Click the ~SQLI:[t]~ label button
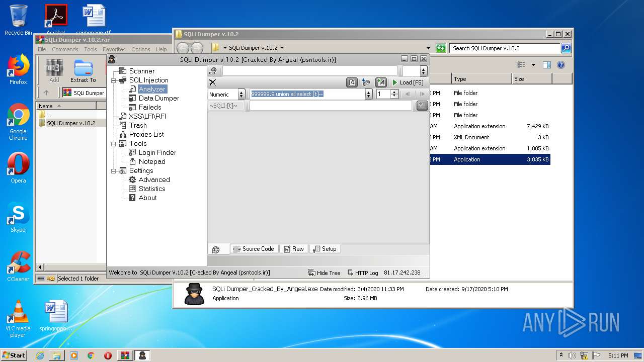Screen dimensions: 644x362 pos(226,106)
